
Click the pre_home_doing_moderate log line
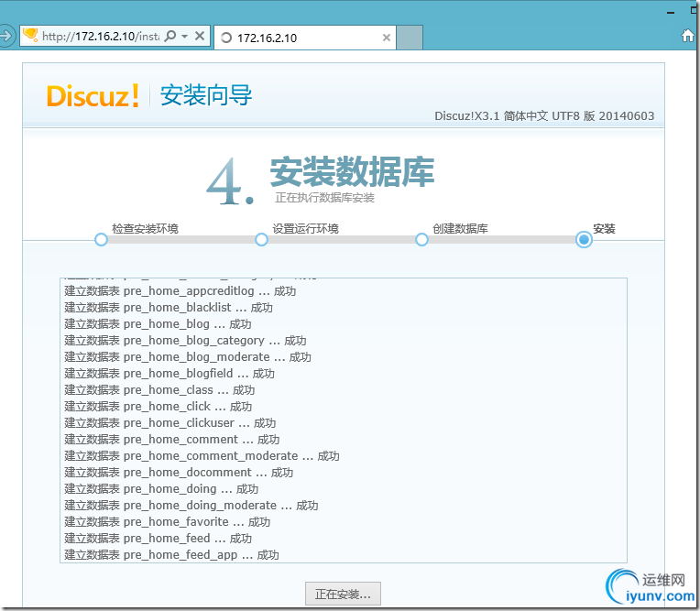tap(191, 506)
